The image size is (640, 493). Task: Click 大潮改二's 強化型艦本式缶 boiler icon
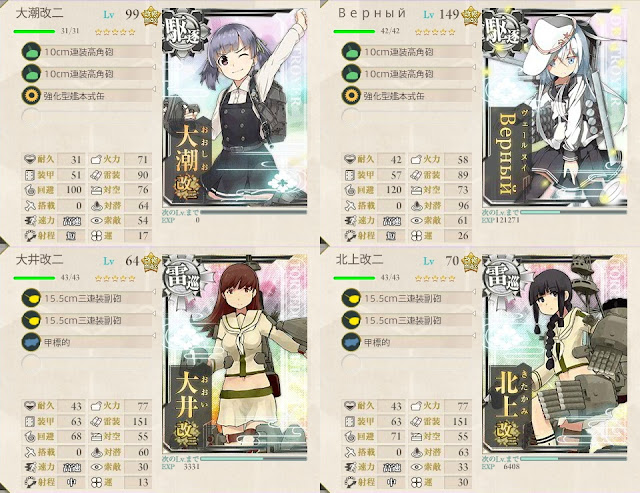(31, 96)
